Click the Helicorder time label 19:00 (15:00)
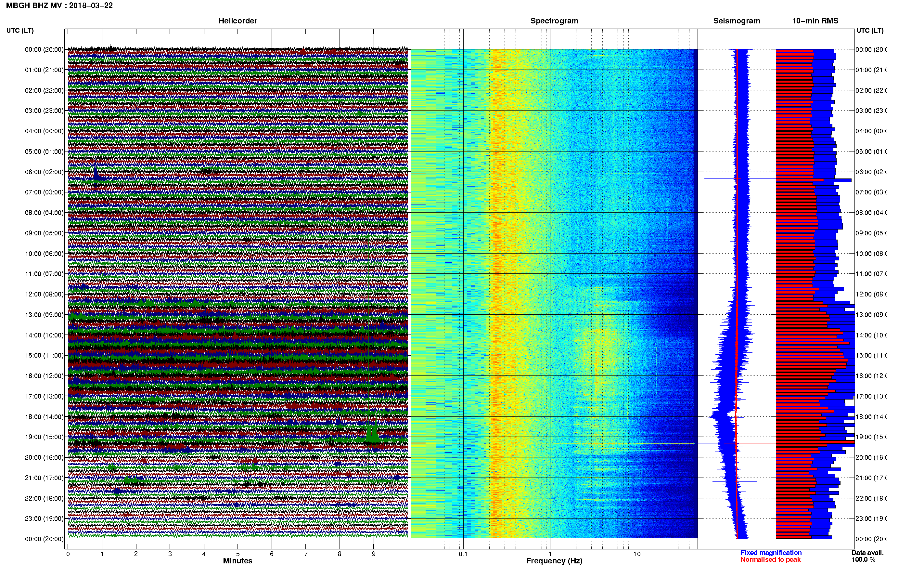The image size is (924, 578). [x=44, y=437]
